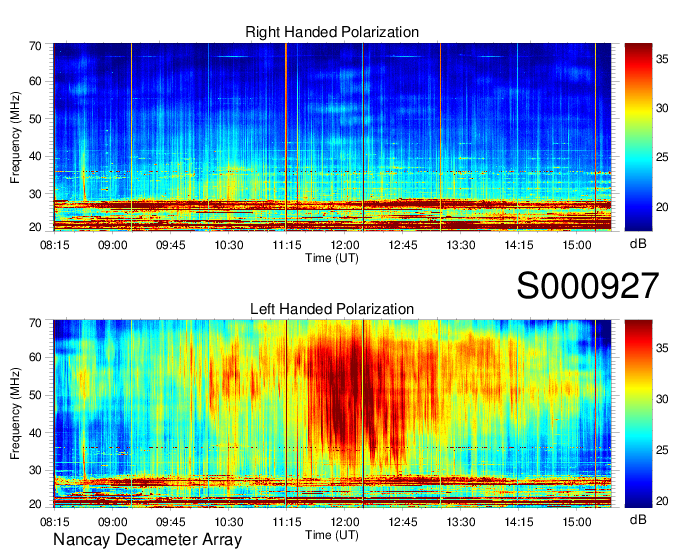Click the 50 MHz tick of the Left Handed plot

(35, 395)
